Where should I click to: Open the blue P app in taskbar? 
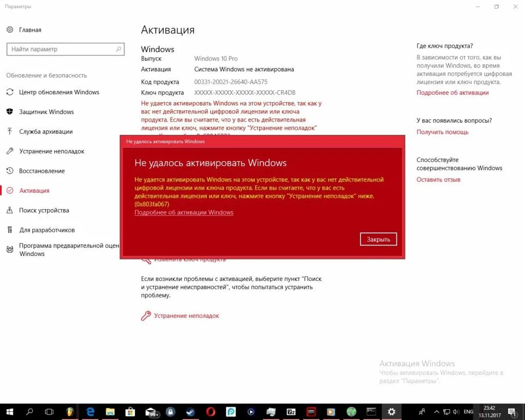[x=231, y=412]
